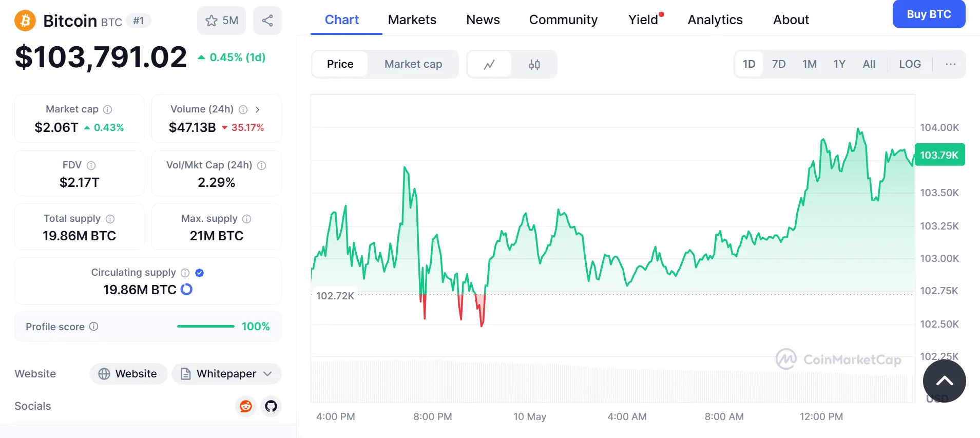Expand the Whitepaper dropdown

click(226, 374)
